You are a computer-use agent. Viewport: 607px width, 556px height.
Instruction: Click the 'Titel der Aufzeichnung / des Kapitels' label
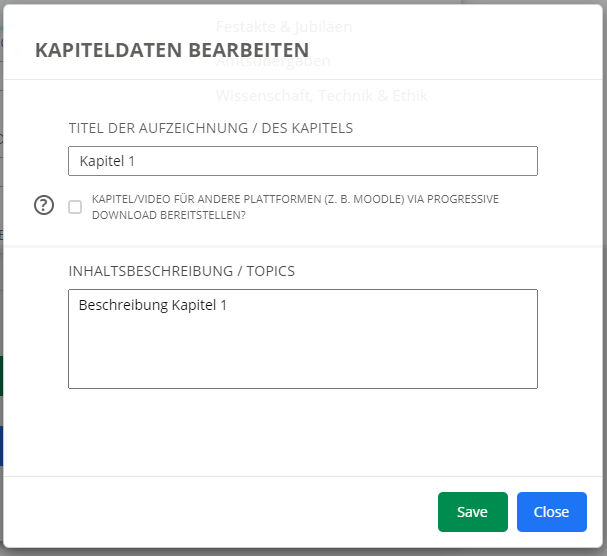click(210, 128)
